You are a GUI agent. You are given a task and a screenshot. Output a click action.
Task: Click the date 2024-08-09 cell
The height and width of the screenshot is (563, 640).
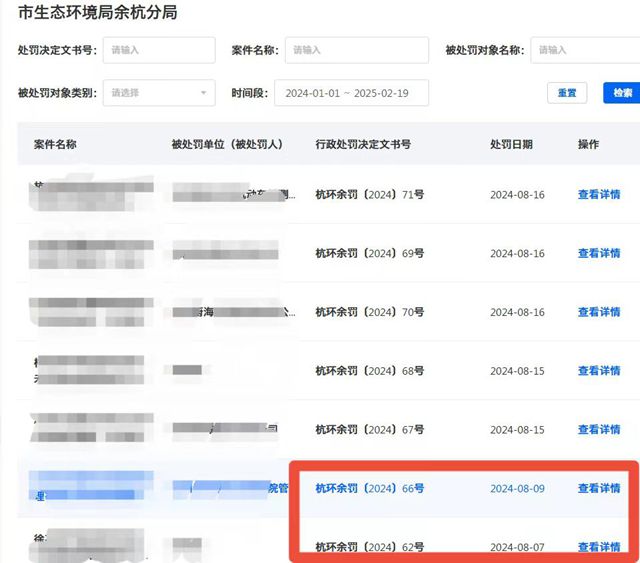tap(517, 488)
